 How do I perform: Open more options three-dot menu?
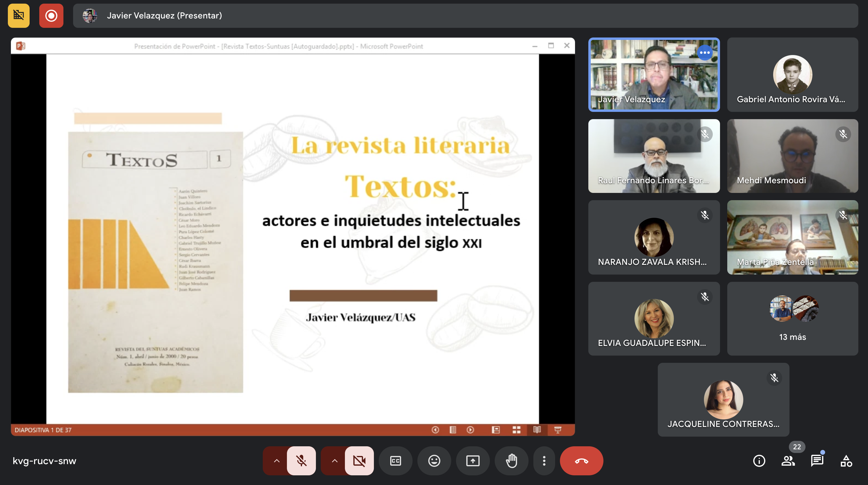click(544, 461)
